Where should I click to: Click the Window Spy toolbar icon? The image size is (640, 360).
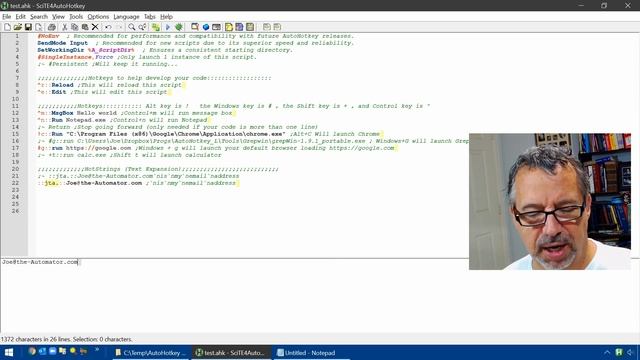[195, 27]
